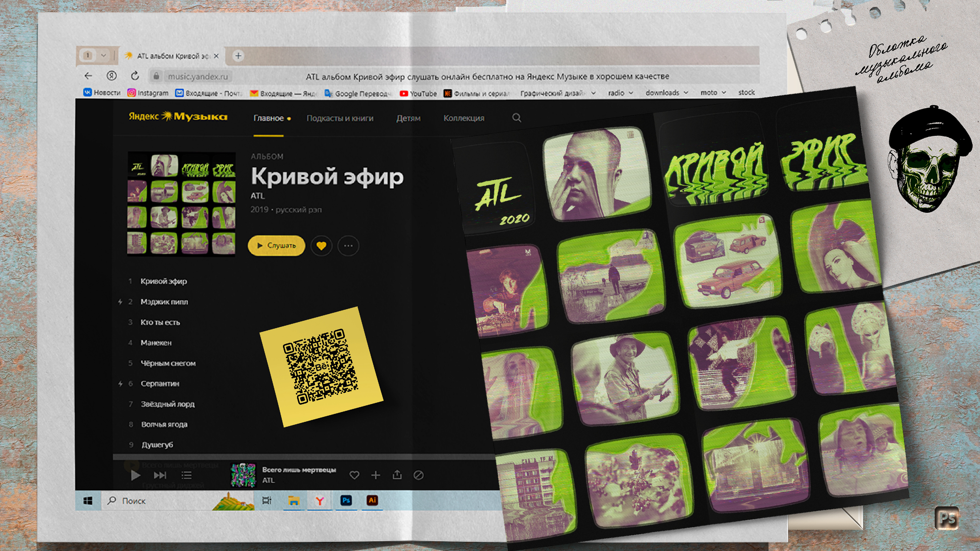The height and width of the screenshot is (551, 980).
Task: Open the play queue list icon
Action: pyautogui.click(x=187, y=475)
